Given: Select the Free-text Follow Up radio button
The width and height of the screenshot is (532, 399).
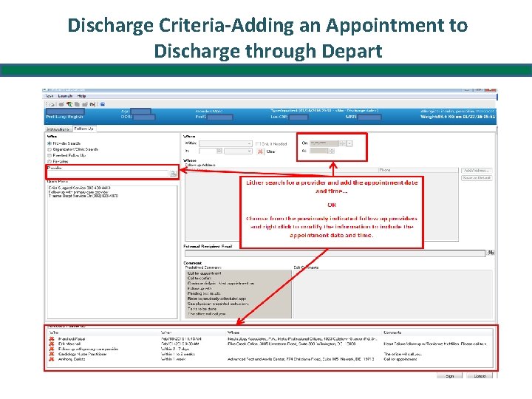Looking at the screenshot, I should tap(50, 155).
